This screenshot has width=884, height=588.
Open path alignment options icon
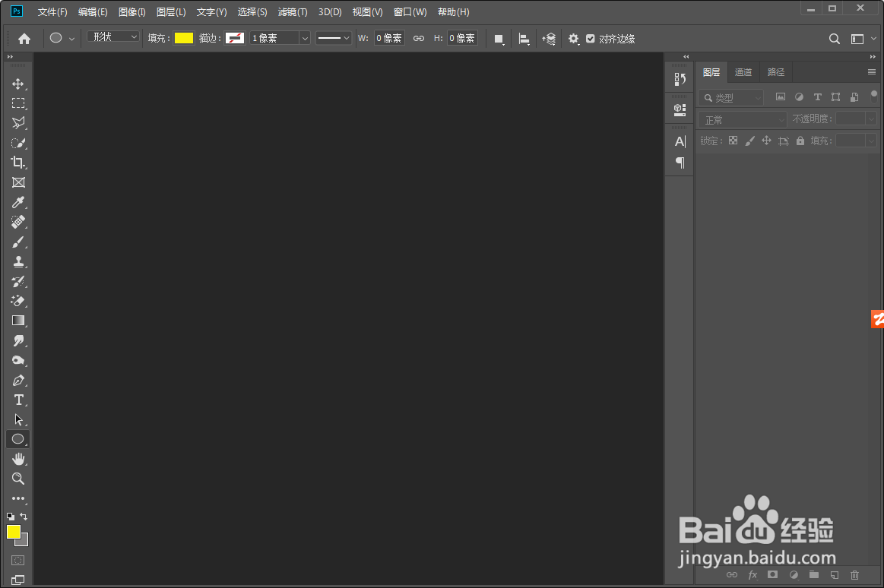[524, 39]
